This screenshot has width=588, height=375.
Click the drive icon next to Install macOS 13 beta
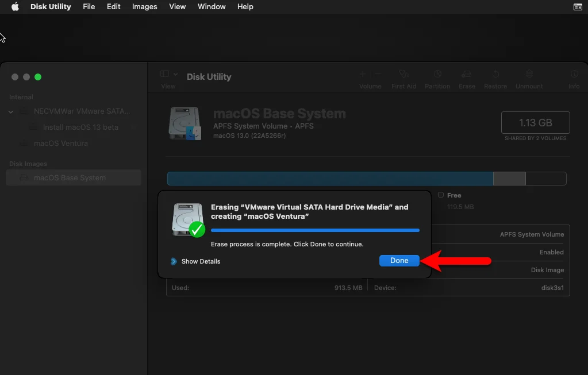click(33, 127)
